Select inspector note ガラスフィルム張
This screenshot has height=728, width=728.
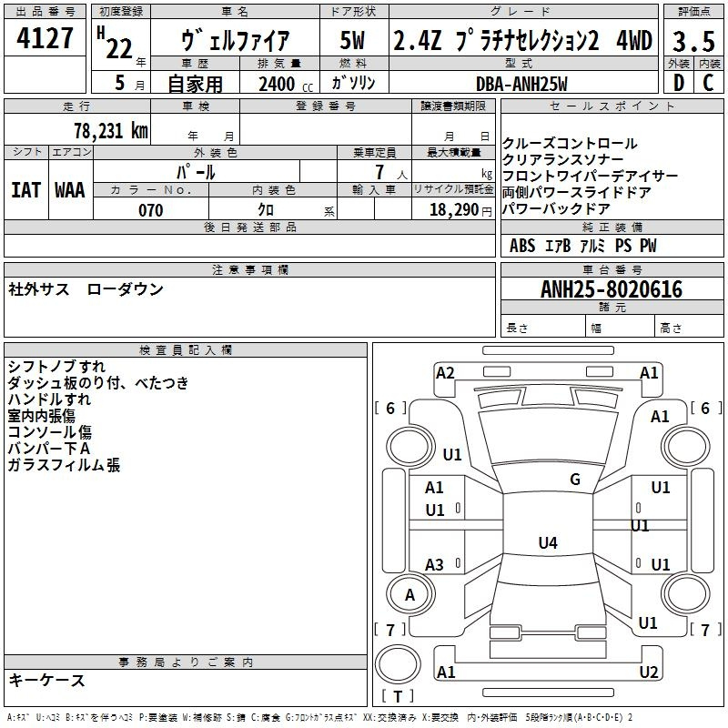pos(64,465)
